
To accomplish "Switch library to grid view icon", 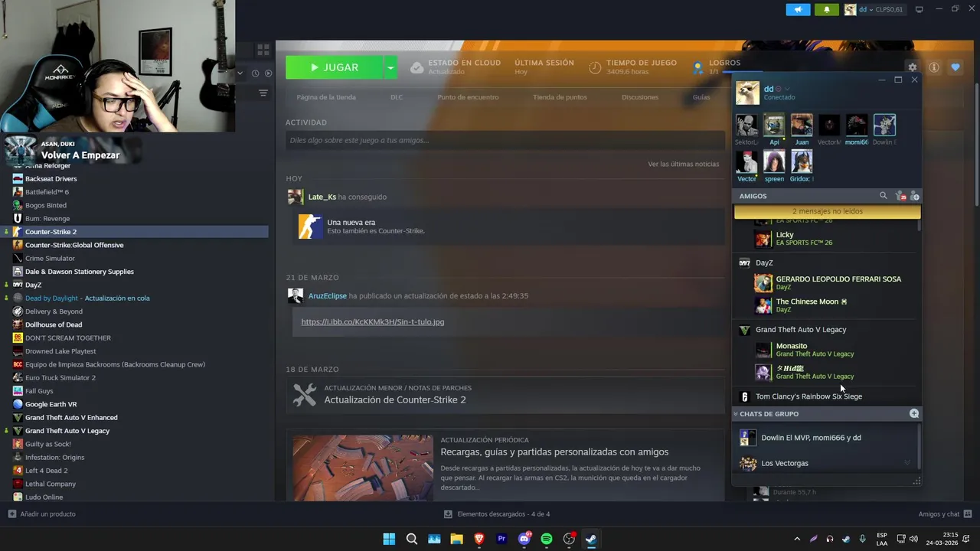I will point(263,50).
